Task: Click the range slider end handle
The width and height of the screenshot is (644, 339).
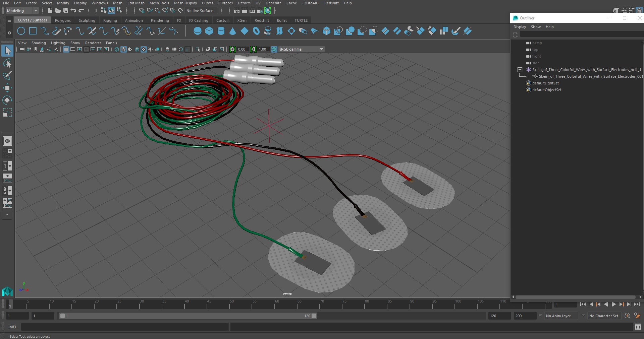Action: [314, 316]
